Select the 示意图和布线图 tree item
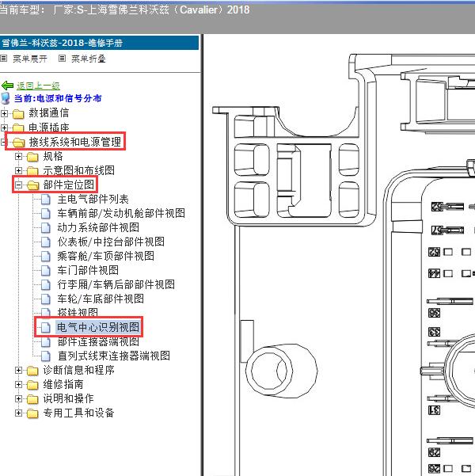This screenshot has width=475, height=476. tap(78, 170)
